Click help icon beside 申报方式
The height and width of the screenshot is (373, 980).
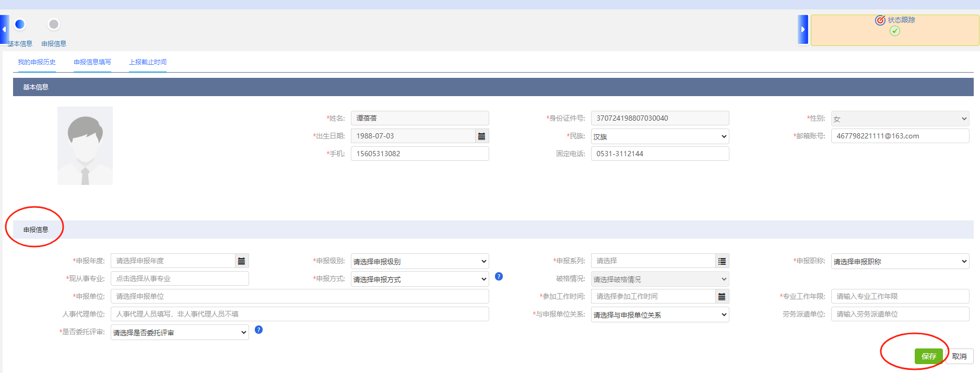pyautogui.click(x=499, y=277)
